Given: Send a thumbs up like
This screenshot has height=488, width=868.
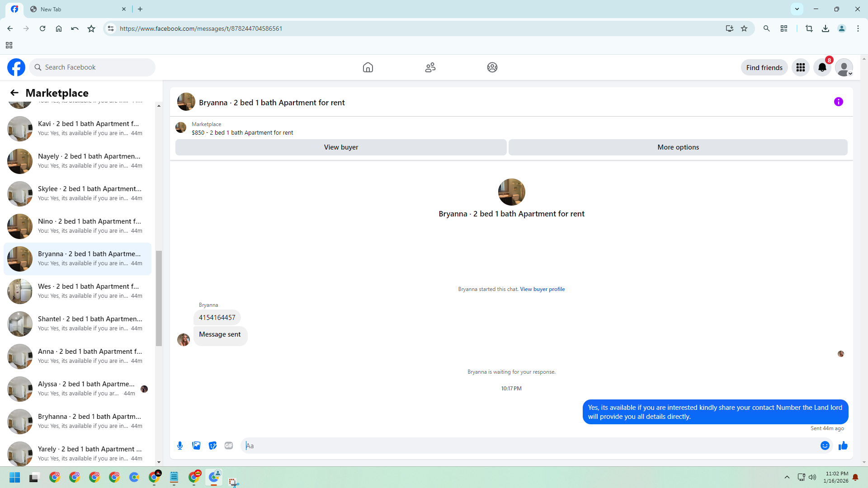Looking at the screenshot, I should point(843,446).
